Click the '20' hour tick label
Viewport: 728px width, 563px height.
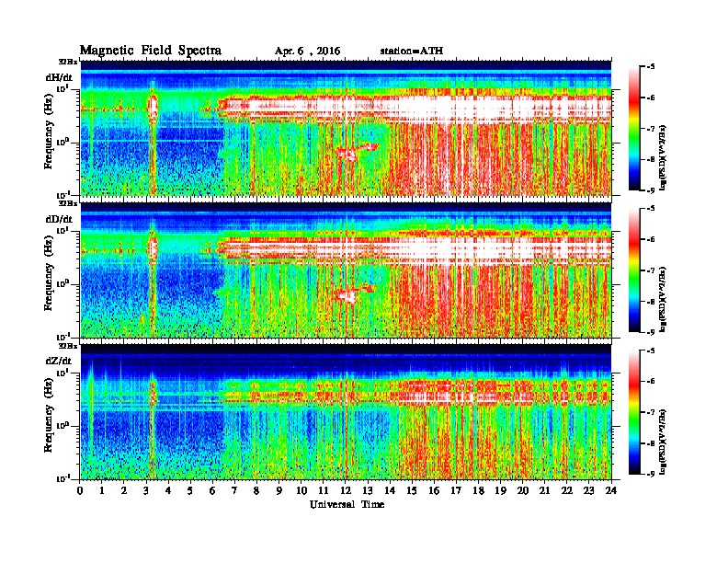[x=523, y=491]
